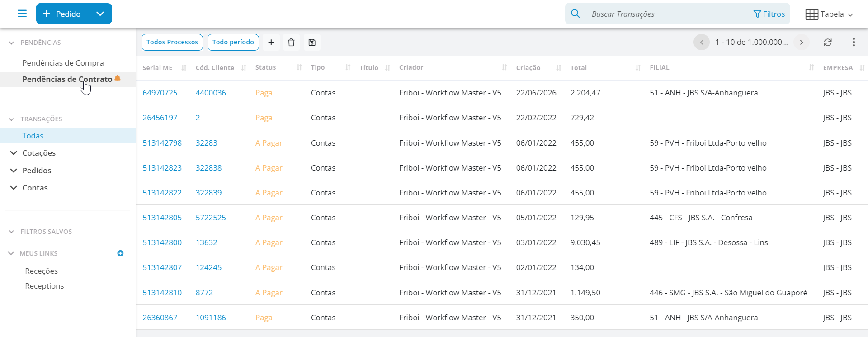
Task: Click Paga status of serial 26360867
Action: point(264,318)
